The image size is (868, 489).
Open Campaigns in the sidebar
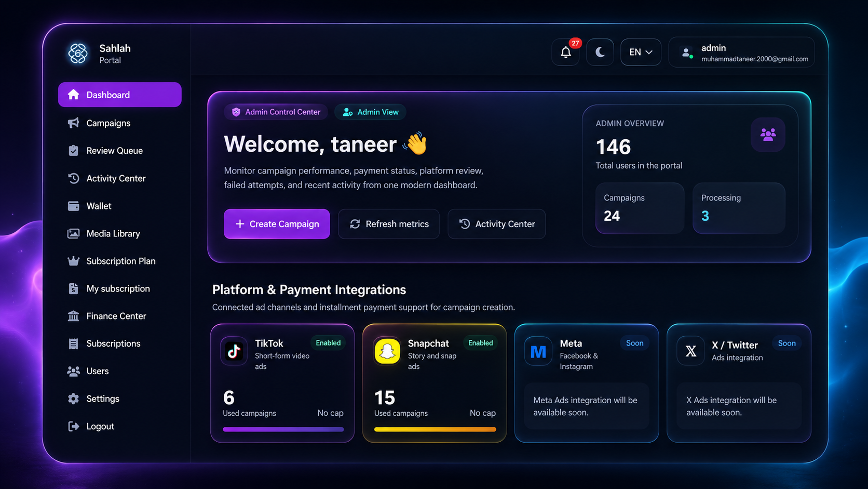[x=120, y=123]
